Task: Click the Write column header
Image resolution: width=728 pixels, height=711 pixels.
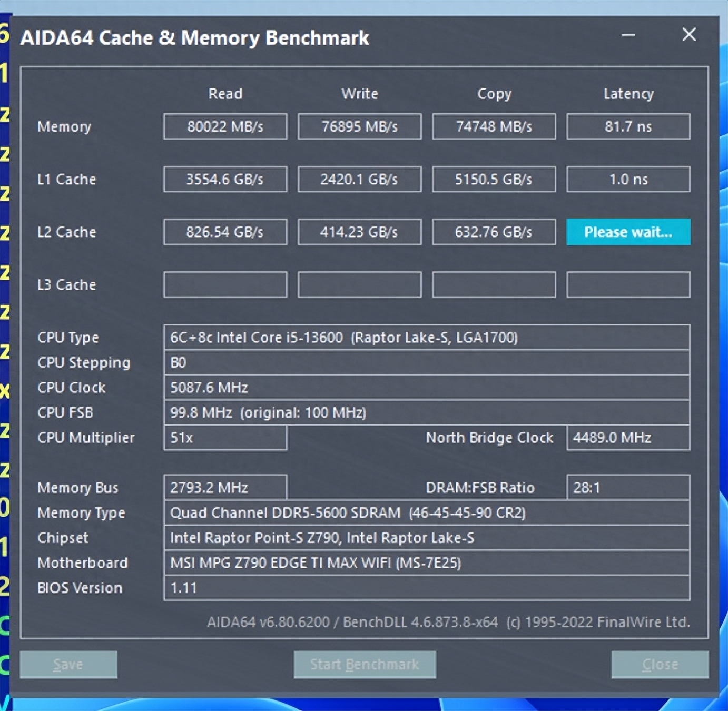Action: [360, 94]
